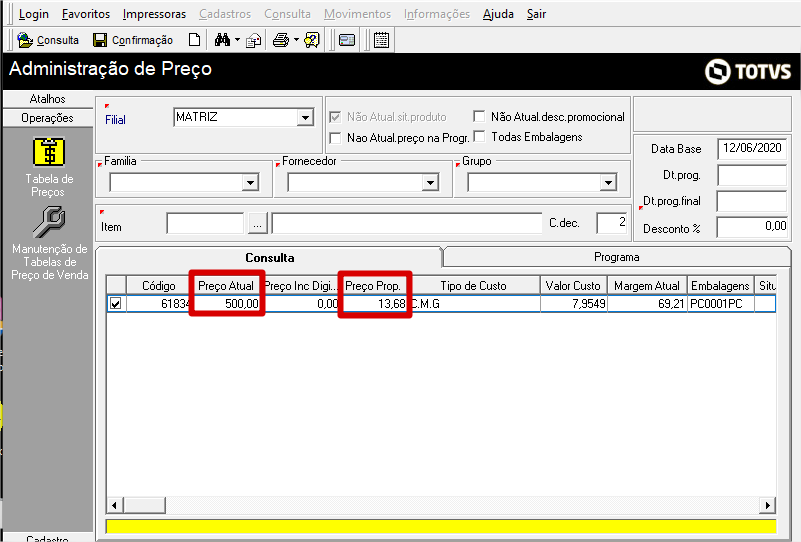
Task: Click the Margem Atual column header
Action: point(647,286)
